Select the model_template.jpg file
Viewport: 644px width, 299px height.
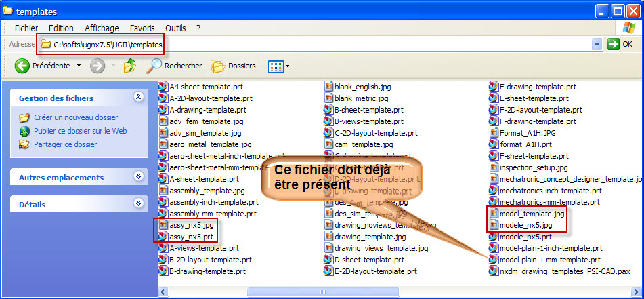pyautogui.click(x=531, y=214)
